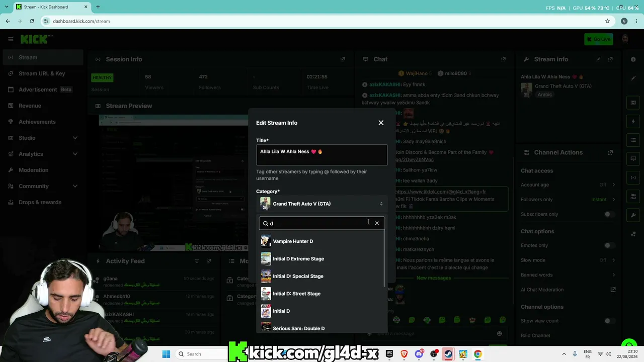
Task: Pop out the Channel Actions panel
Action: pyautogui.click(x=610, y=152)
